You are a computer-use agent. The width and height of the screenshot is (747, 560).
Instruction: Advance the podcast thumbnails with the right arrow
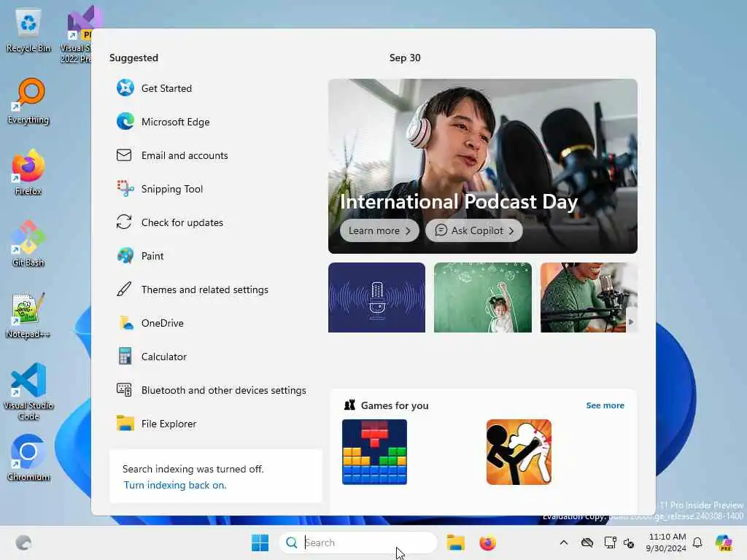click(x=631, y=322)
